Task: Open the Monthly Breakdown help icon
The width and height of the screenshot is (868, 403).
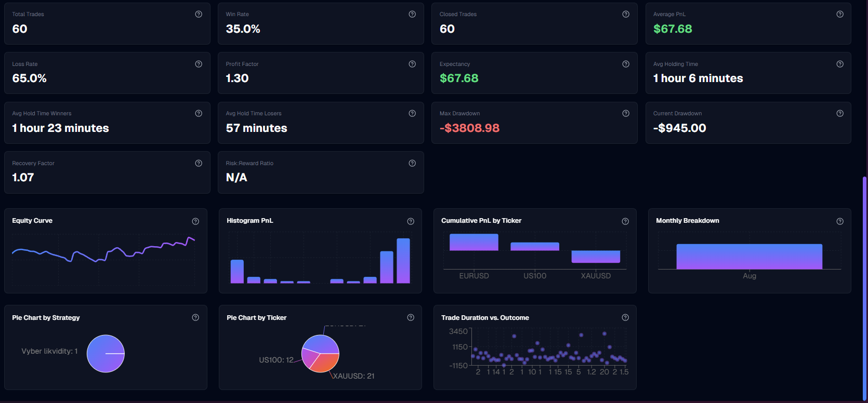Action: (x=840, y=221)
